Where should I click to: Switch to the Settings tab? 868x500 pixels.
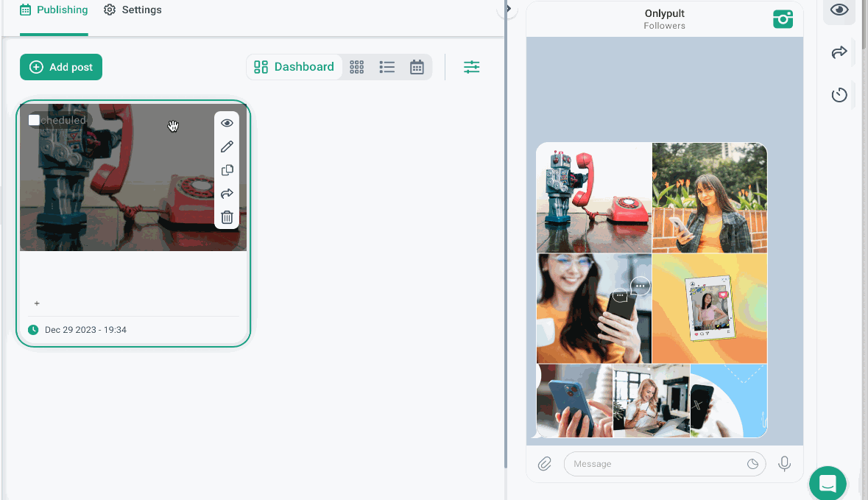click(133, 10)
